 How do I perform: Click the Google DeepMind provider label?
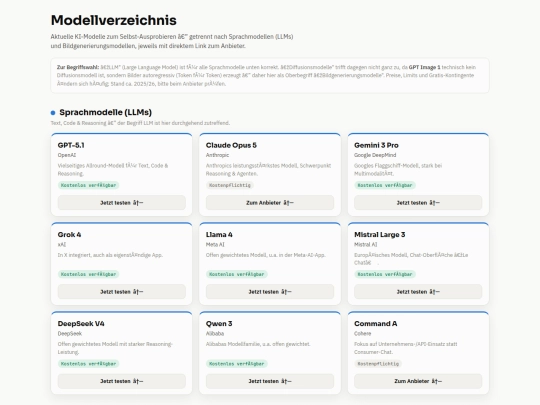pyautogui.click(x=375, y=155)
